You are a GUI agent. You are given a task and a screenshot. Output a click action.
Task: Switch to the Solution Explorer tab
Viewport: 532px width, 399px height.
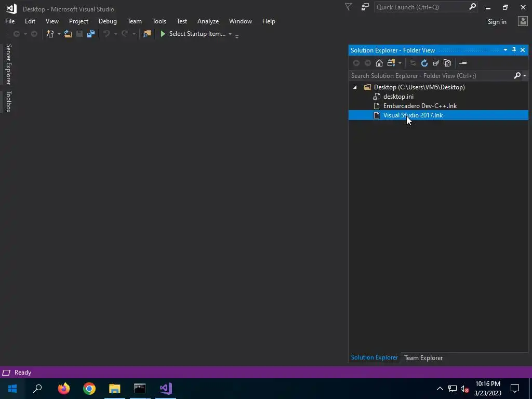click(x=374, y=357)
